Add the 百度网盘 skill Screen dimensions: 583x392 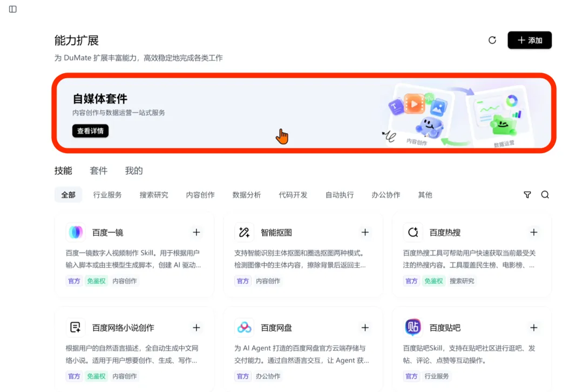point(365,327)
